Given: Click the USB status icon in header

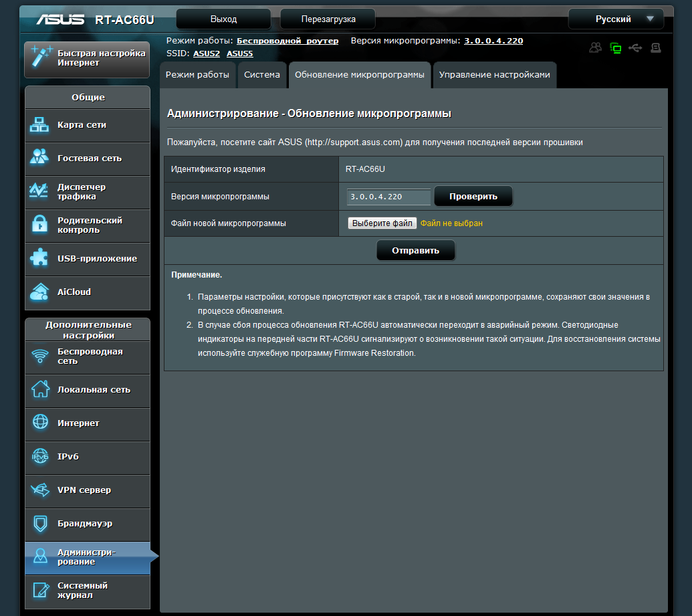Looking at the screenshot, I should (x=636, y=47).
